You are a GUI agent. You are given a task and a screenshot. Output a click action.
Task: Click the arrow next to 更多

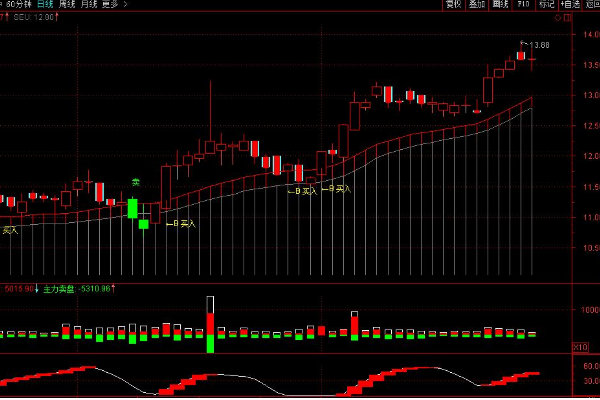125,5
